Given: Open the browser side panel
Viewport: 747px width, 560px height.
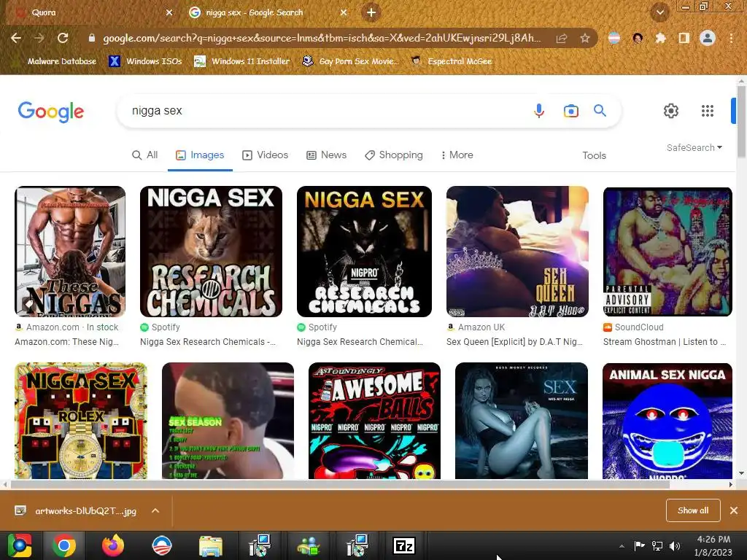Looking at the screenshot, I should click(684, 38).
